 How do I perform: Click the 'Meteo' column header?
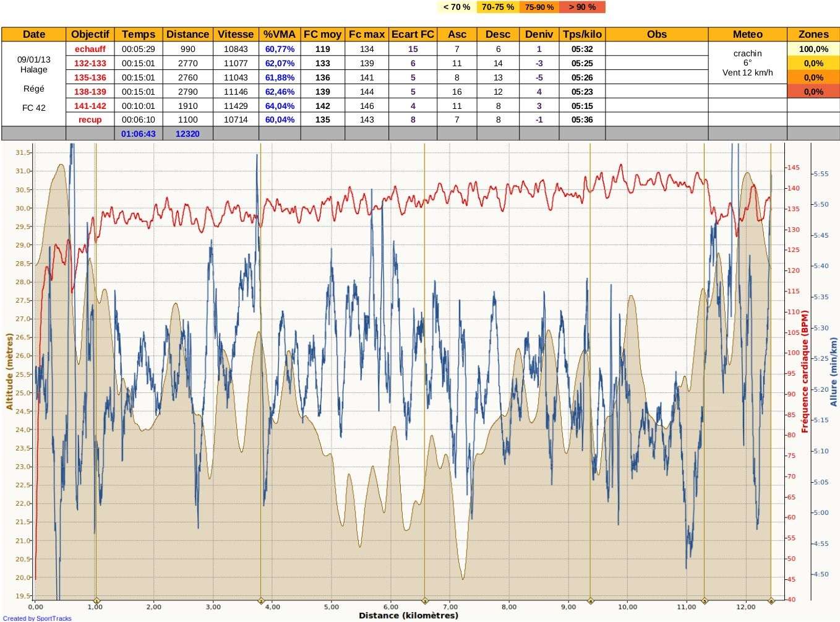coord(747,34)
